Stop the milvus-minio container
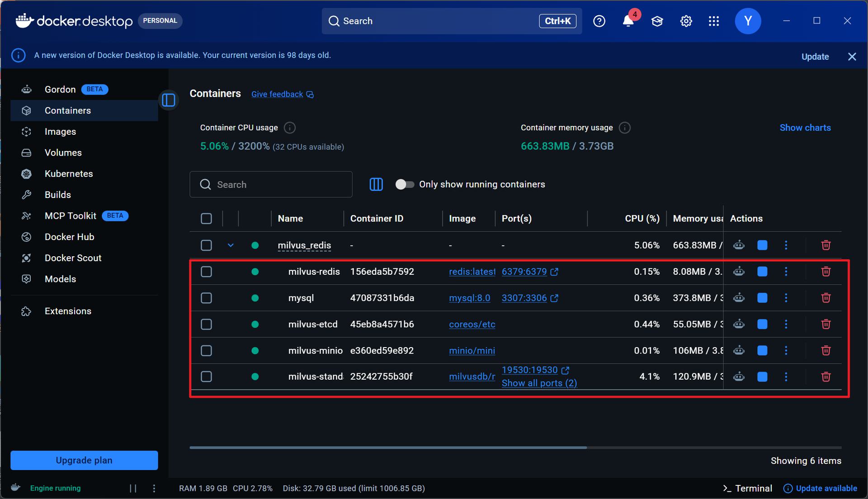868x499 pixels. [x=762, y=350]
